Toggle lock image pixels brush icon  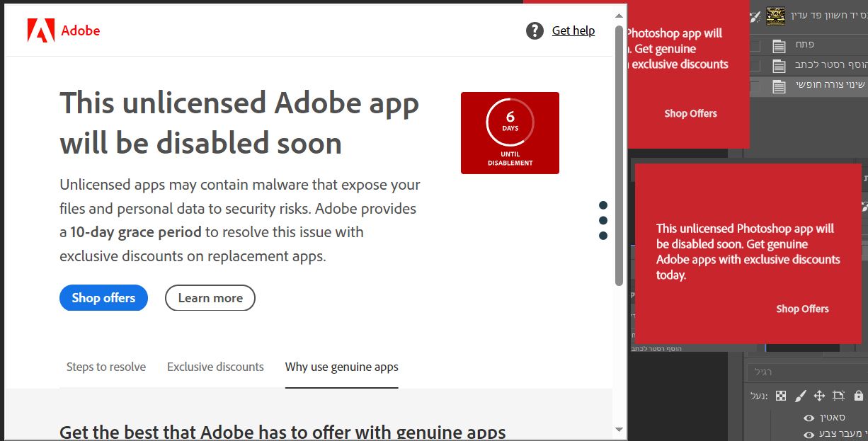pos(800,396)
